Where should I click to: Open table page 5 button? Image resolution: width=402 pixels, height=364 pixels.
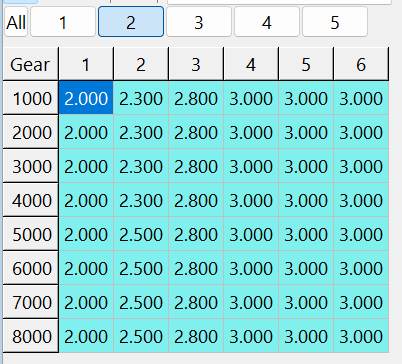coord(335,23)
